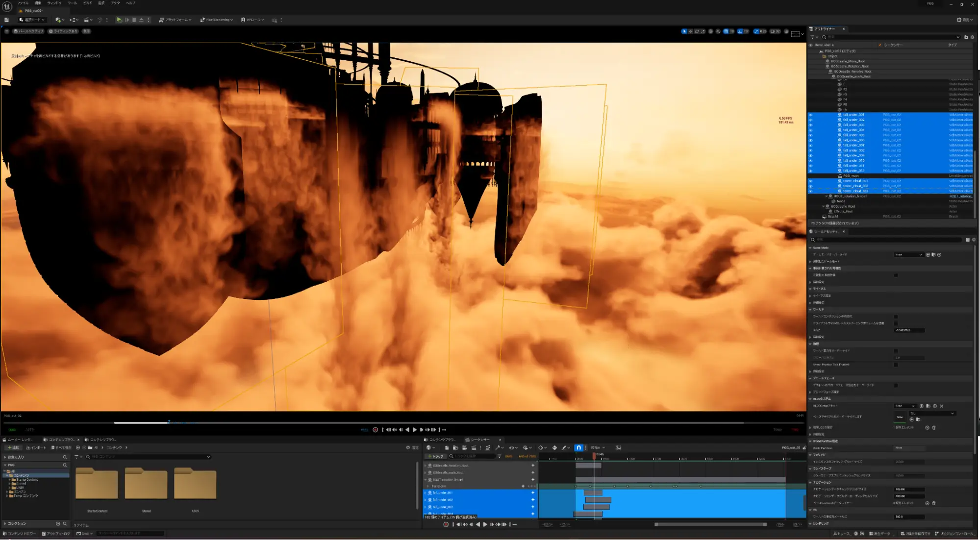The height and width of the screenshot is (540, 980).
Task: Click the Add button in the Content Browser
Action: click(13, 448)
